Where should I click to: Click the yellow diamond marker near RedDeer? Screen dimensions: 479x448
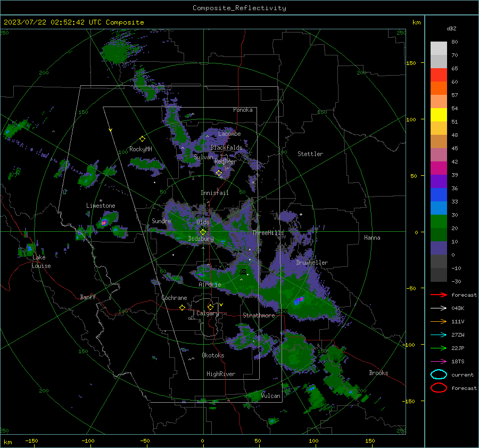219,173
